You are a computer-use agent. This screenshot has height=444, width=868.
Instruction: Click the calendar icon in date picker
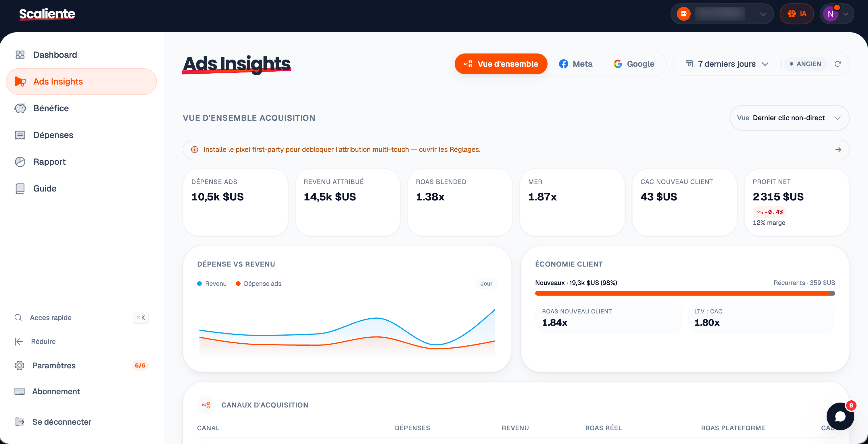[689, 64]
